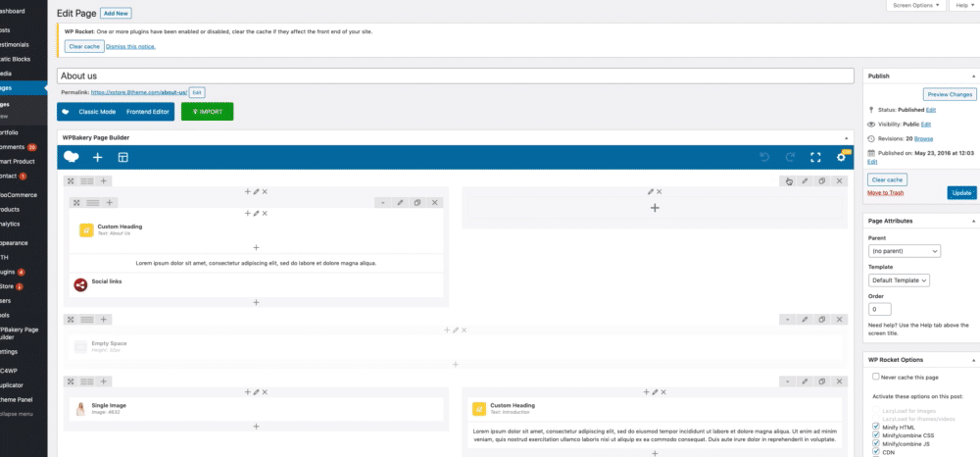Open the Template dropdown
The image size is (980, 457).
coord(899,280)
